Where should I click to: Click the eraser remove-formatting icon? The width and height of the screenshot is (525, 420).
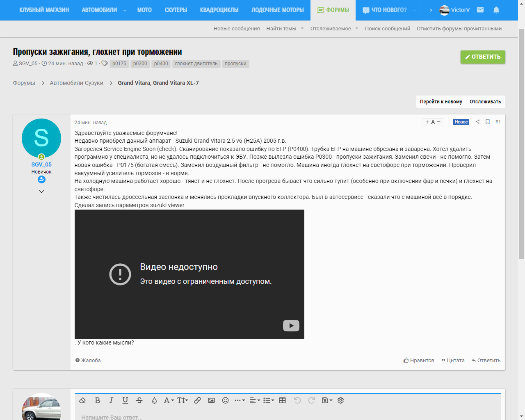(x=82, y=400)
